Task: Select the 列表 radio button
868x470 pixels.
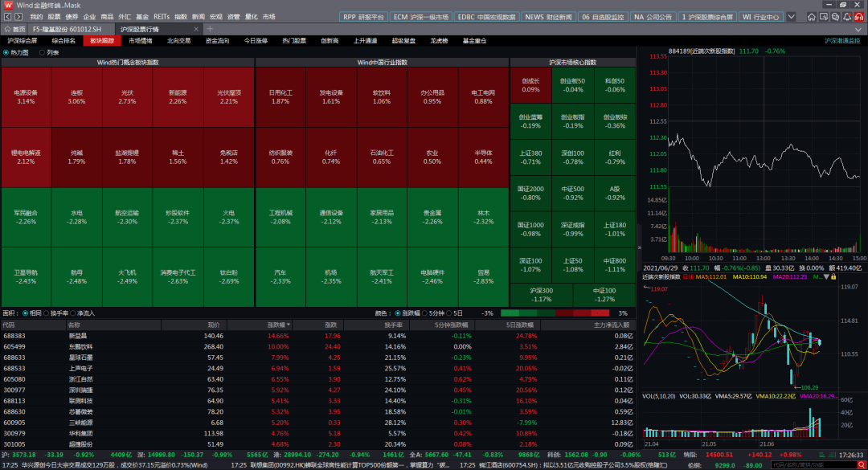Action: coord(42,52)
